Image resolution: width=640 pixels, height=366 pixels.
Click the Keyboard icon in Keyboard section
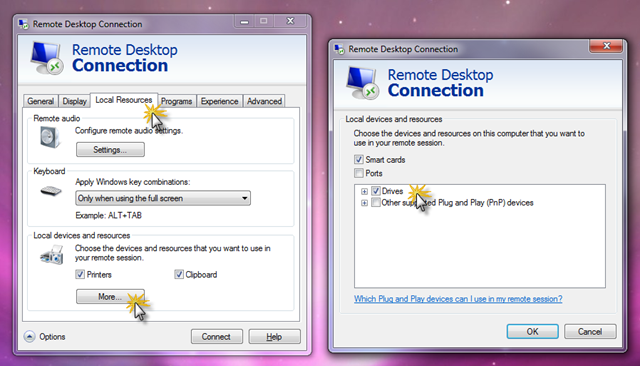(51, 191)
